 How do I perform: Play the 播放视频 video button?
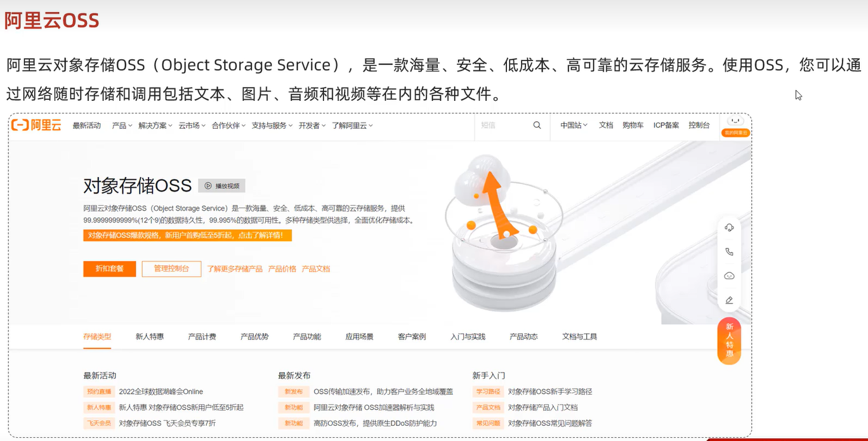click(x=221, y=186)
